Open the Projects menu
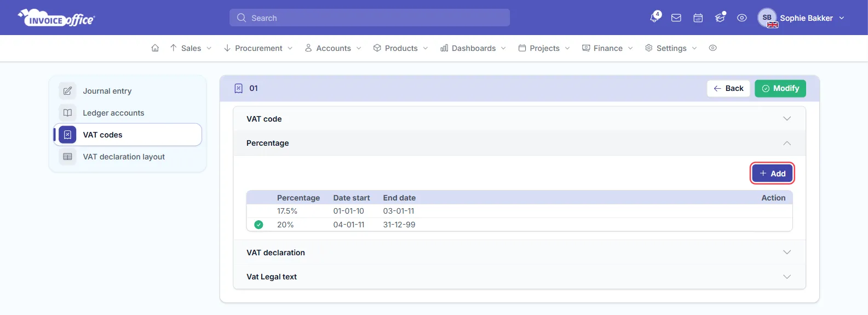This screenshot has height=315, width=868. pos(544,48)
